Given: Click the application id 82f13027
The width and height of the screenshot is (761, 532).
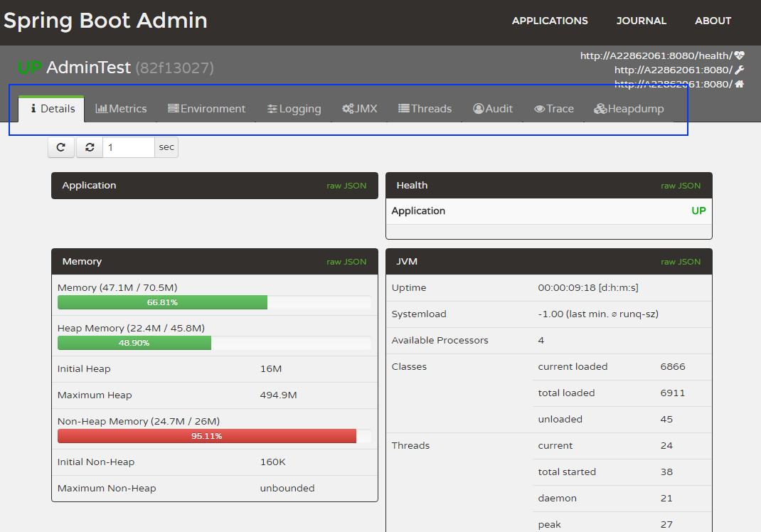Looking at the screenshot, I should 175,68.
